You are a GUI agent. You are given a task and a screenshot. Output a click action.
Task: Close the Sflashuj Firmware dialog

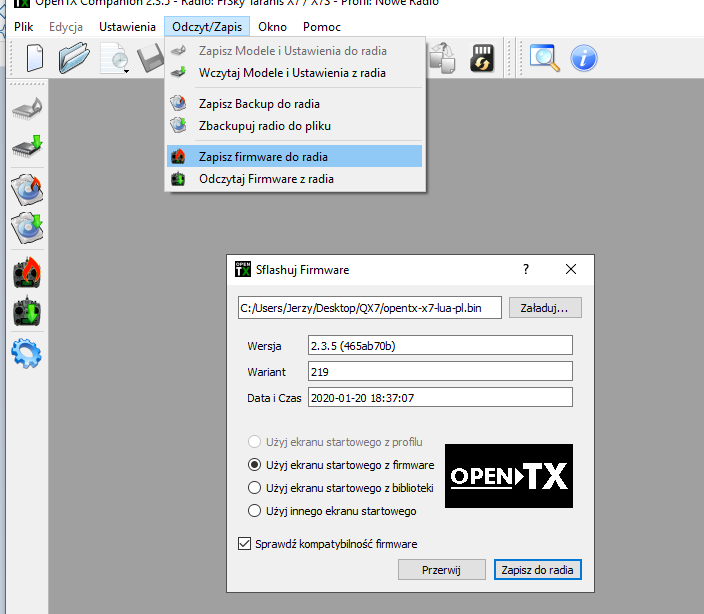coord(571,269)
